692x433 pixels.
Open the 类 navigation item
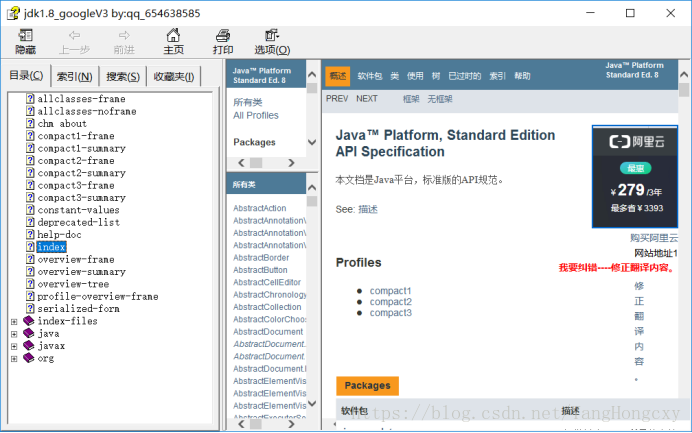click(x=395, y=76)
